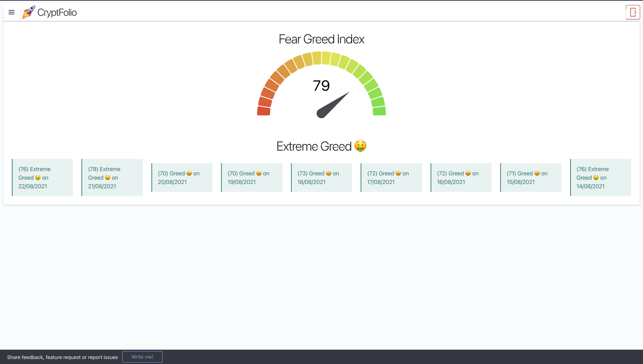Open the hamburger navigation menu
The height and width of the screenshot is (364, 643).
[x=11, y=12]
